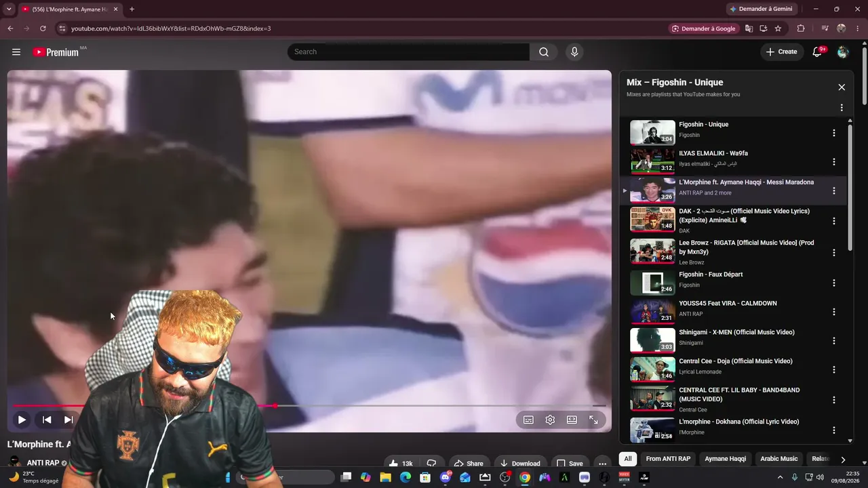Image resolution: width=868 pixels, height=488 pixels.
Task: Toggle theater mode on the player
Action: [572, 420]
